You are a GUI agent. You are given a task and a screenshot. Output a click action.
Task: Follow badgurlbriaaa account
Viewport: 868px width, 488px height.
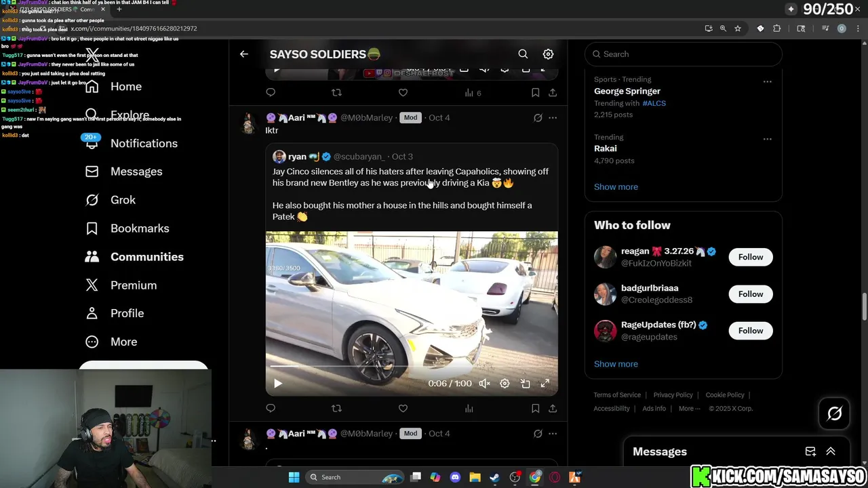[751, 294]
